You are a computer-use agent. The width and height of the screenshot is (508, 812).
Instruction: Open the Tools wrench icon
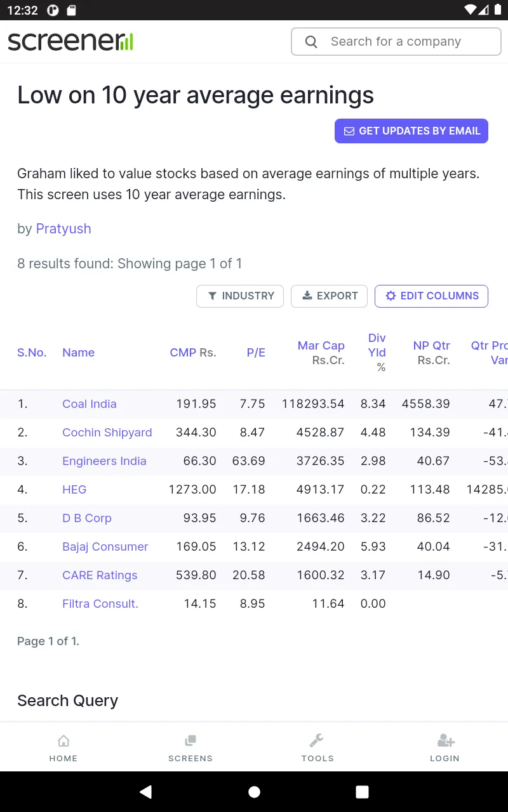[x=317, y=740]
